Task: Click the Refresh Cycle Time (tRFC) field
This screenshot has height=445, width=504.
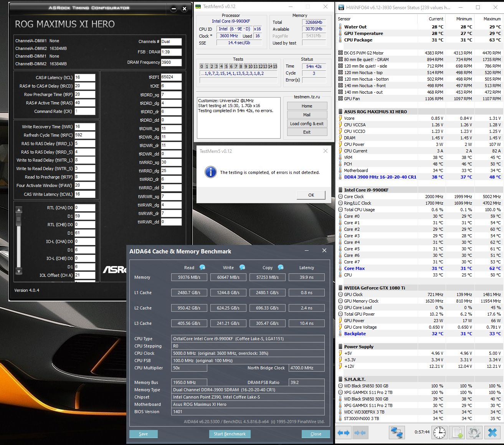Action: tap(85, 135)
